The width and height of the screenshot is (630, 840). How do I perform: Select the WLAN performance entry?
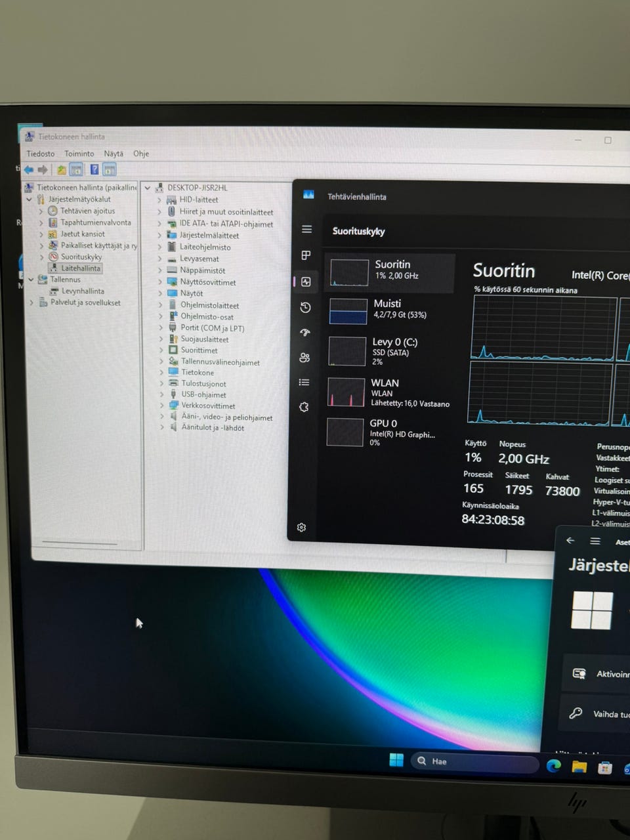click(388, 392)
